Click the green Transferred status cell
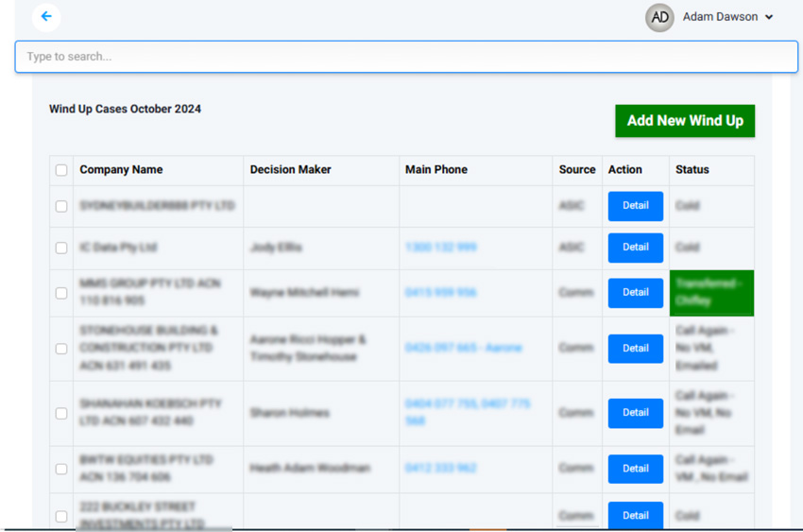The image size is (803, 532). click(711, 293)
